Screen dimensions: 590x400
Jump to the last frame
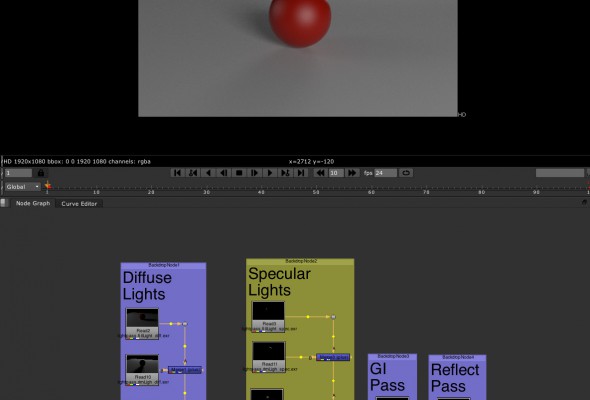point(301,173)
